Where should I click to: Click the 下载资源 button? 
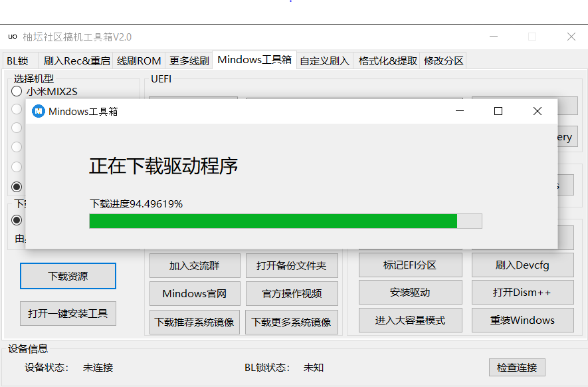pos(68,276)
